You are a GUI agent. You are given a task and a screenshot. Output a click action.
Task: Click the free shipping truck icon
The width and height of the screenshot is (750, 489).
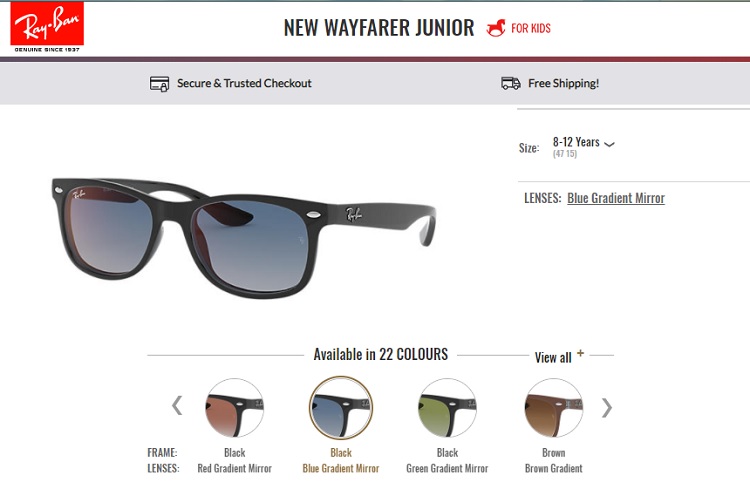pyautogui.click(x=511, y=83)
